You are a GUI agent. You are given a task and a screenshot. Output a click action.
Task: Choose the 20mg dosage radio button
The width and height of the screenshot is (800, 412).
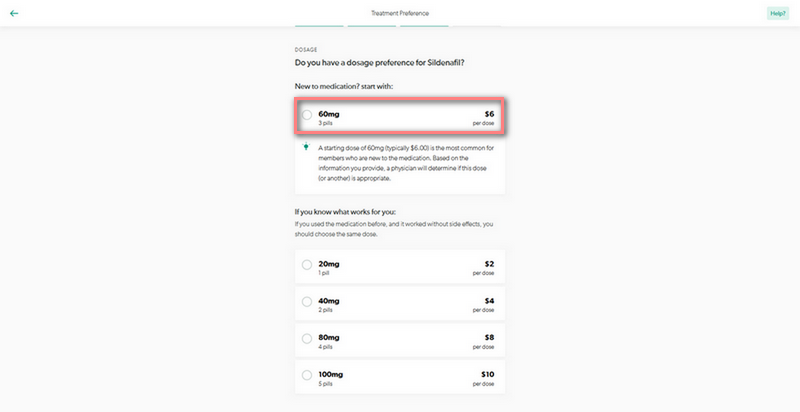coord(307,265)
